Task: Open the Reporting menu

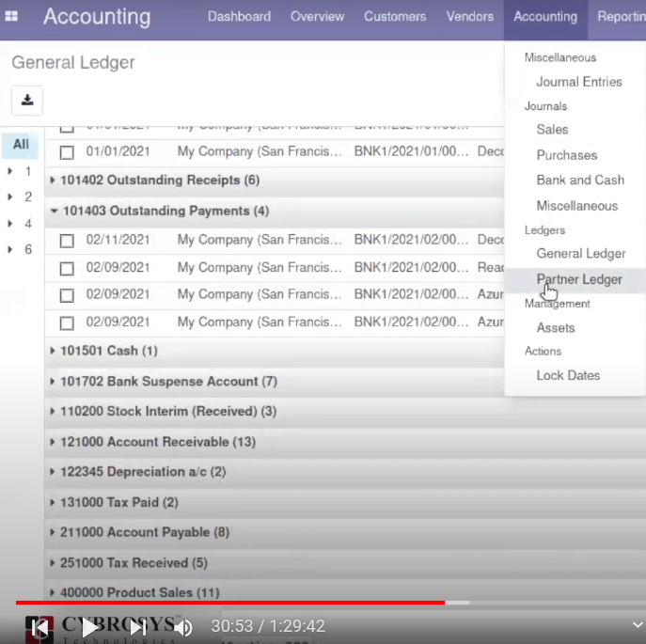Action: [622, 17]
